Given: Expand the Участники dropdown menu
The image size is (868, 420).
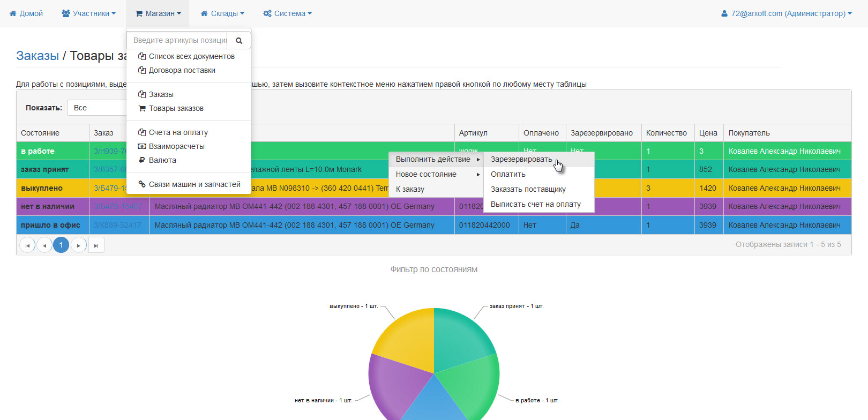Looking at the screenshot, I should [x=89, y=13].
